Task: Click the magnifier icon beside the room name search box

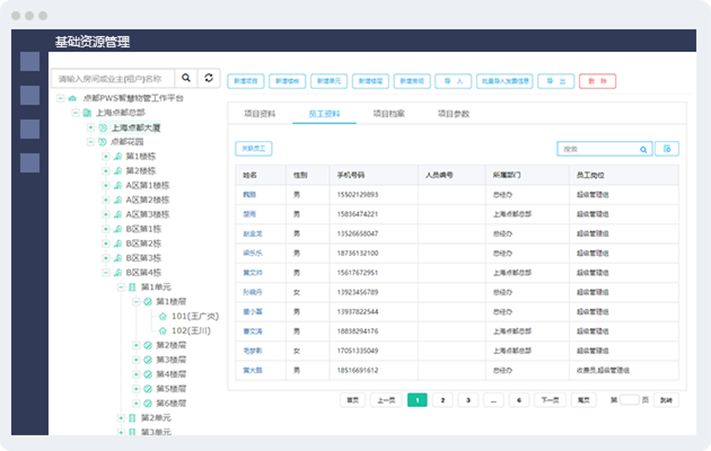Action: coord(186,78)
